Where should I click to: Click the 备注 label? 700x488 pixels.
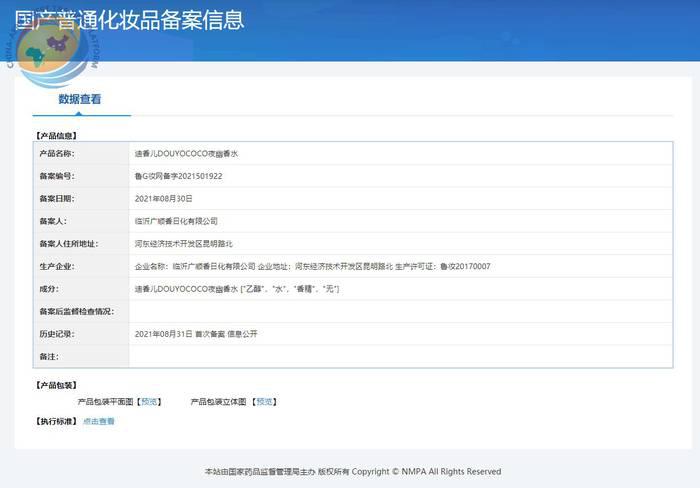point(49,356)
